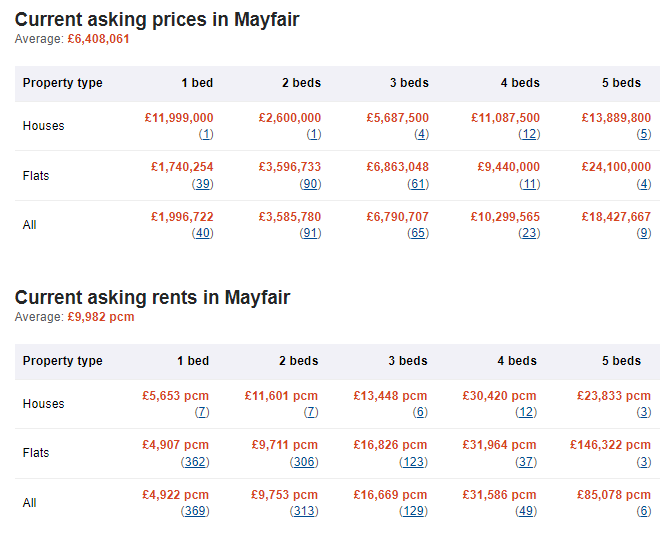The image size is (666, 541).
Task: Open the 39 one-bed flats for sale link
Action: 203,184
